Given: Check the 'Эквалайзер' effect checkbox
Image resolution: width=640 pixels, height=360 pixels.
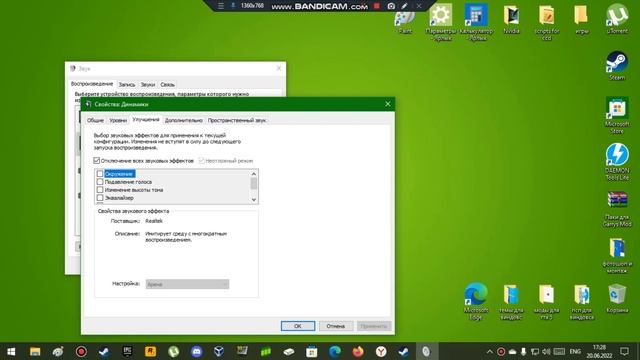Looking at the screenshot, I should 100,198.
